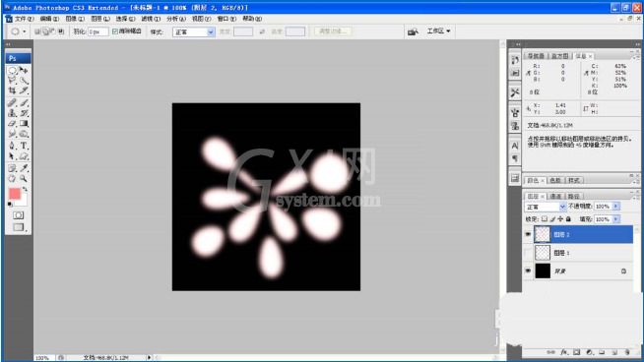
Task: Switch to the Histogram tab
Action: tap(559, 56)
